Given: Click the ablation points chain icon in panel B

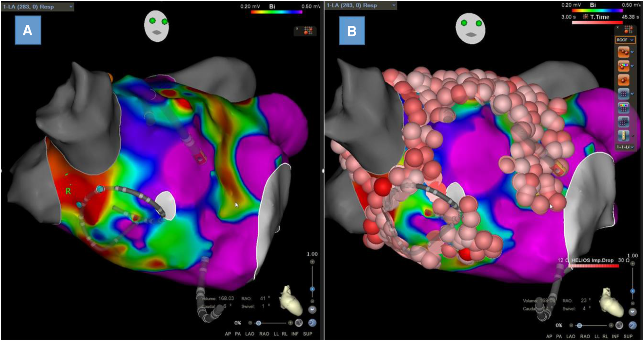Looking at the screenshot, I should click(623, 52).
